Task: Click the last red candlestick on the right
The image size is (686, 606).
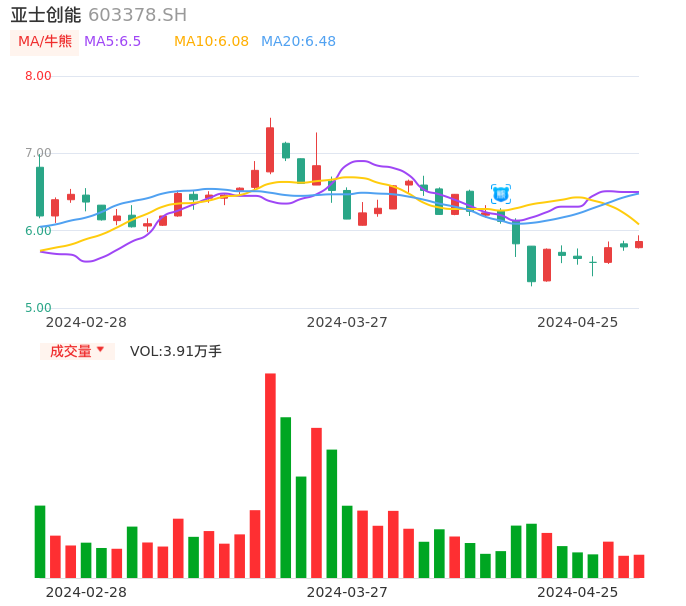Action: click(x=639, y=244)
